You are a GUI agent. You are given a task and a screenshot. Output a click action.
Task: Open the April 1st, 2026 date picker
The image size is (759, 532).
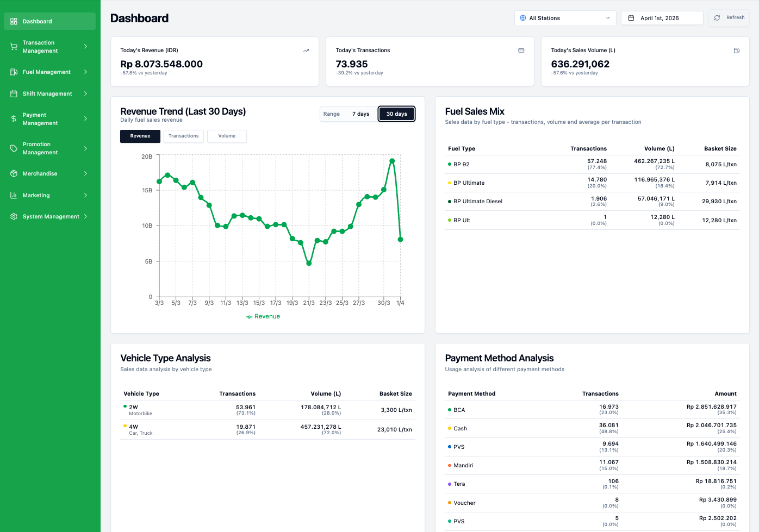coord(662,18)
